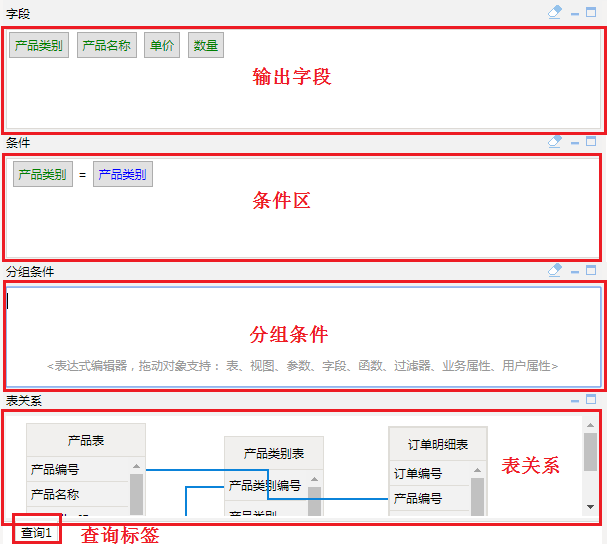This screenshot has width=607, height=544.
Task: Select the 产品表 table header
Action: (86, 440)
